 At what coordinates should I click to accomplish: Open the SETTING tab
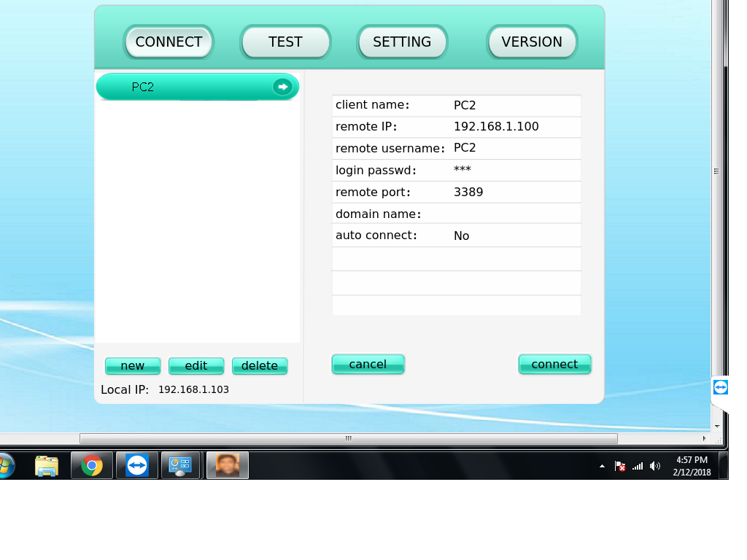402,42
